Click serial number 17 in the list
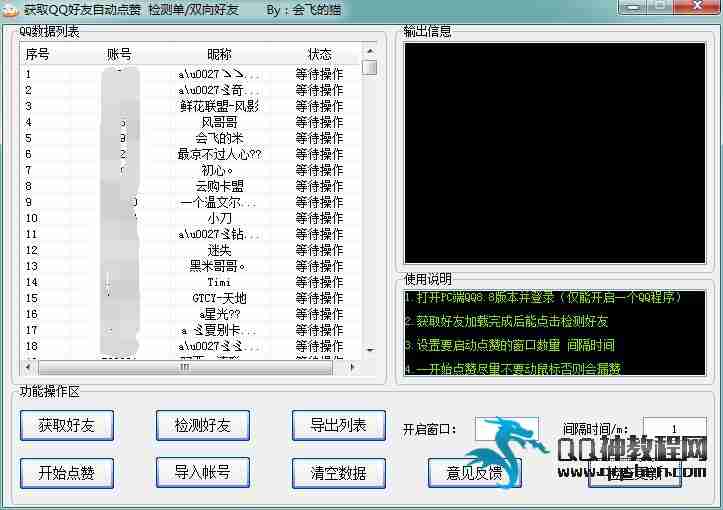Screen dimensions: 723x510 31,330
